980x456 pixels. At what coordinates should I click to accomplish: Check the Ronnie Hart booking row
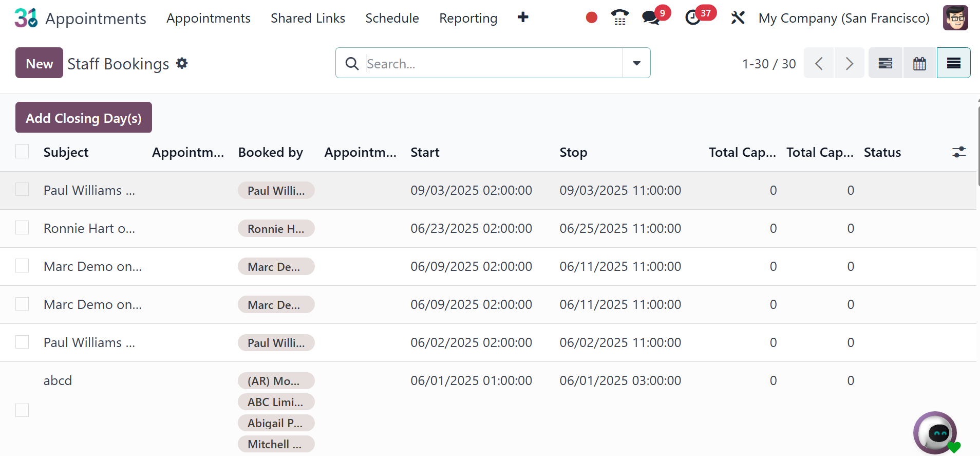(22, 228)
